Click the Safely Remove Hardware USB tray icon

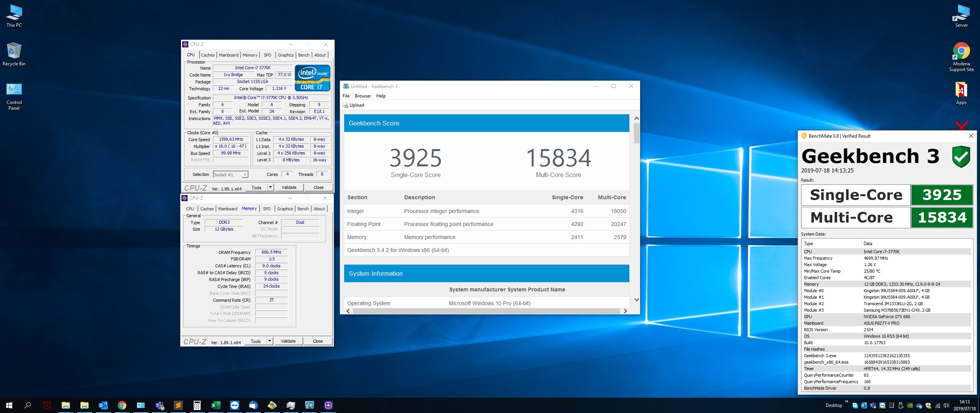coord(901,406)
